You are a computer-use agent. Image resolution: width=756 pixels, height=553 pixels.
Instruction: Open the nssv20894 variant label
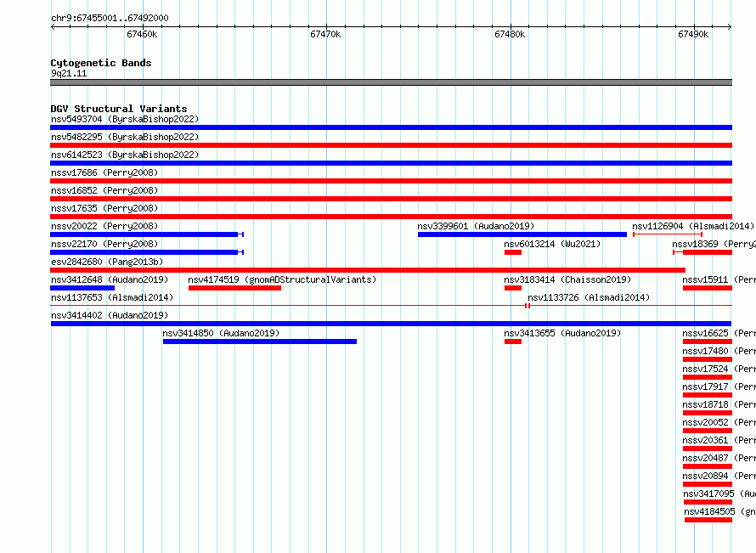click(719, 476)
